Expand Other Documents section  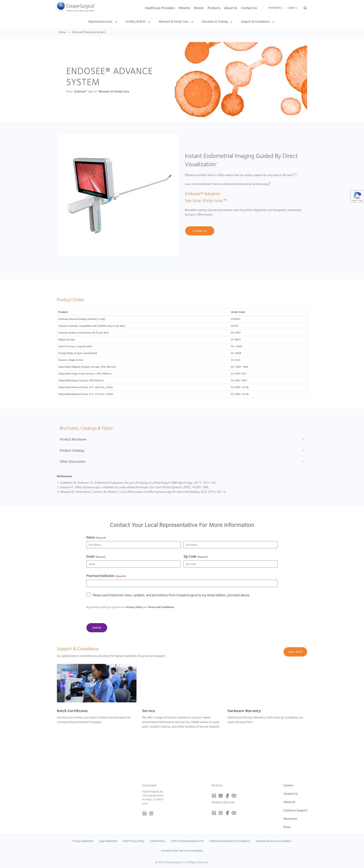pos(182,462)
